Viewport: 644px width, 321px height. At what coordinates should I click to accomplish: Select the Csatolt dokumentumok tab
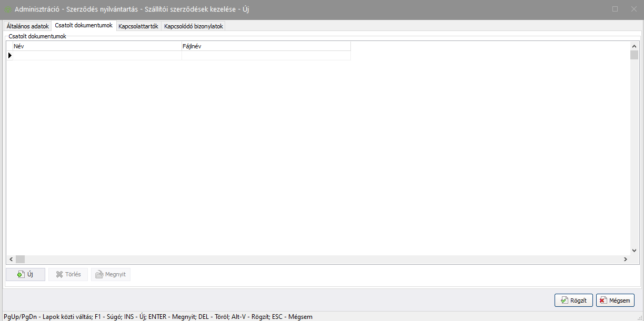[x=83, y=26]
